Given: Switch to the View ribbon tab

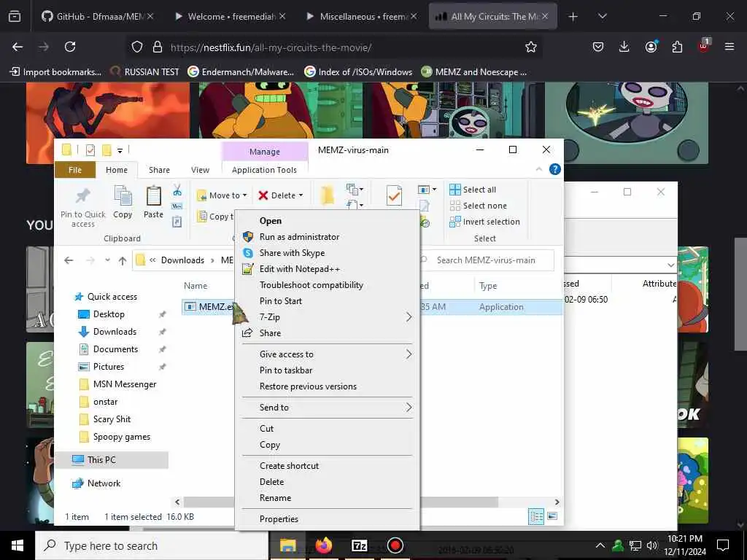Looking at the screenshot, I should click(x=200, y=170).
